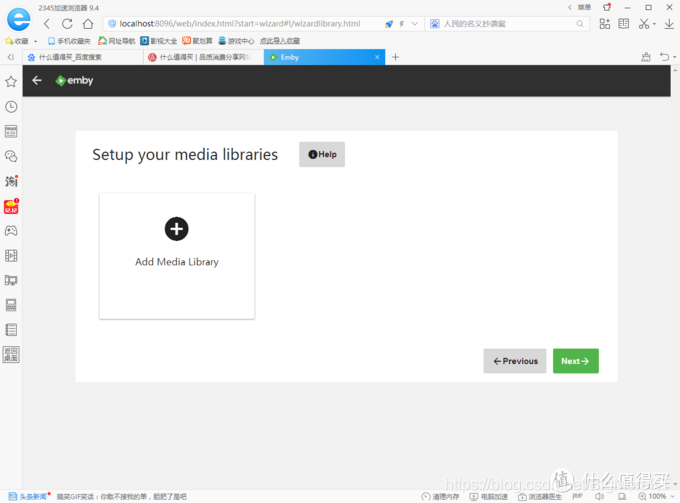Click 浏览器医生 in status bar
The height and width of the screenshot is (503, 680).
click(540, 496)
